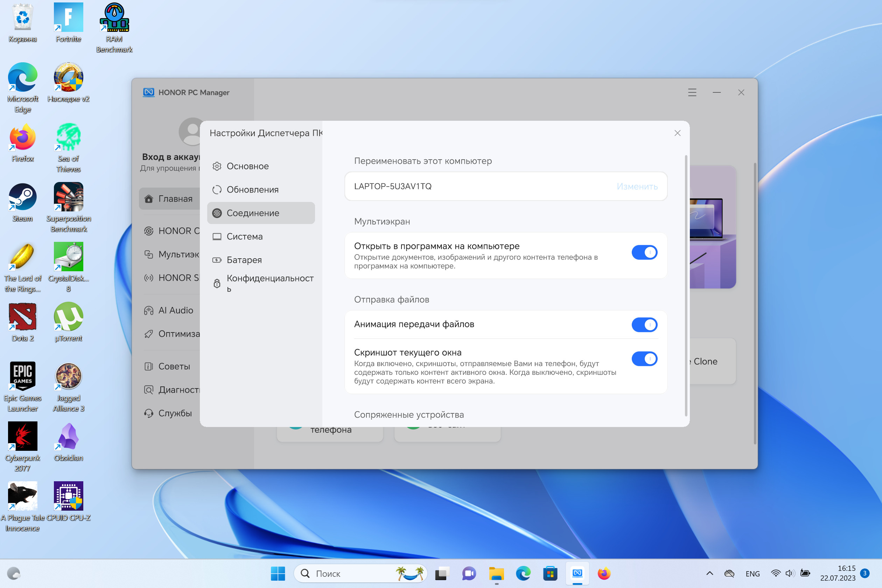Click the lock icon next to Конфиденциальность

click(217, 283)
